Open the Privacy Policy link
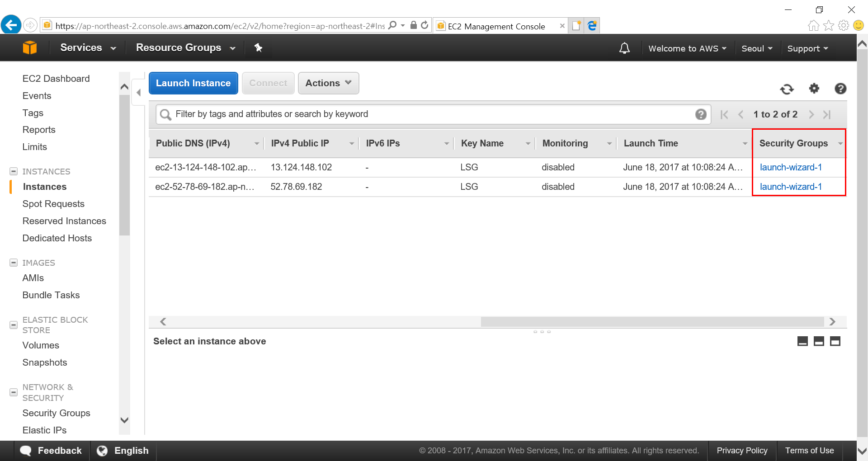The width and height of the screenshot is (868, 461). coord(742,451)
